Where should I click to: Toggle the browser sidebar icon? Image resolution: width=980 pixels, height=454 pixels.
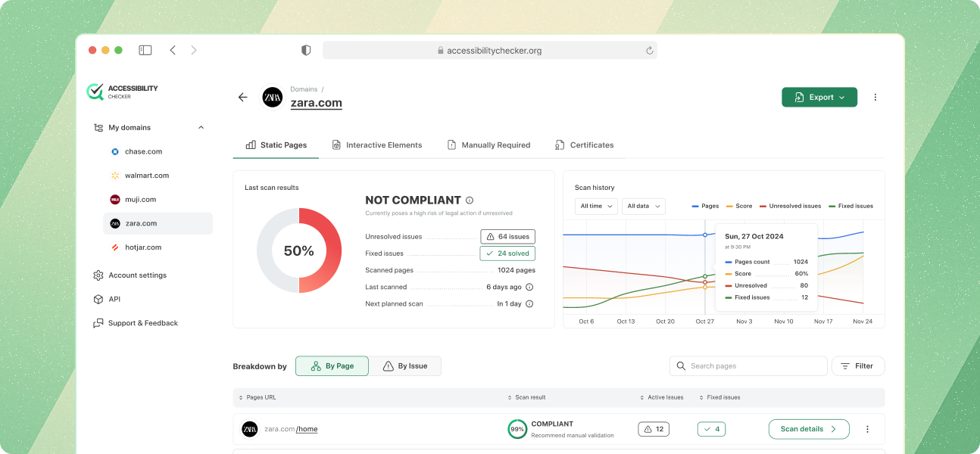click(145, 50)
